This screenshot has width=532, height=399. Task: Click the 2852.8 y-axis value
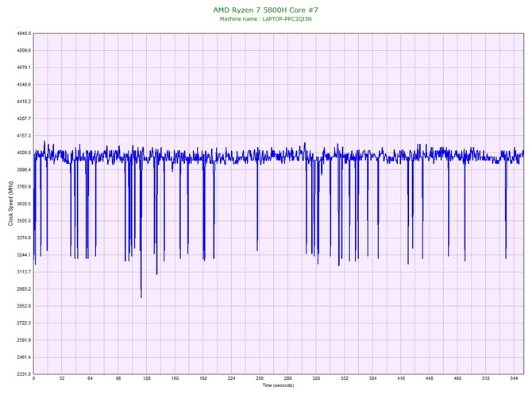24,306
